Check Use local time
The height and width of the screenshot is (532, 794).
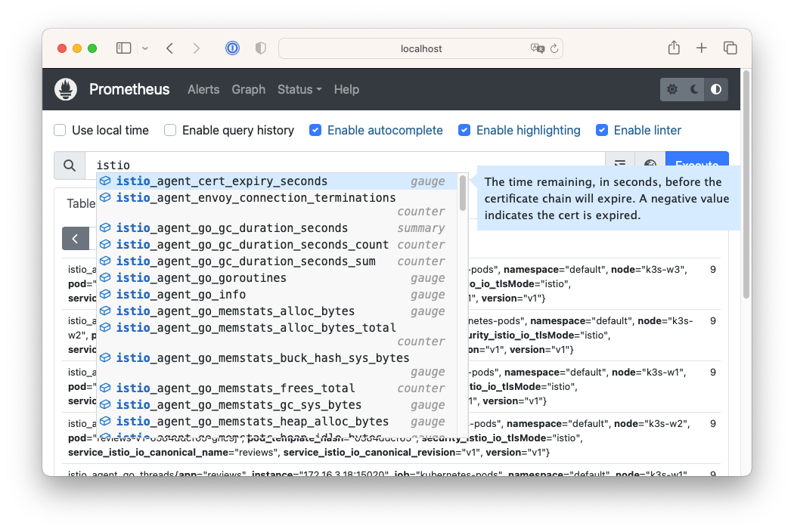tap(60, 130)
